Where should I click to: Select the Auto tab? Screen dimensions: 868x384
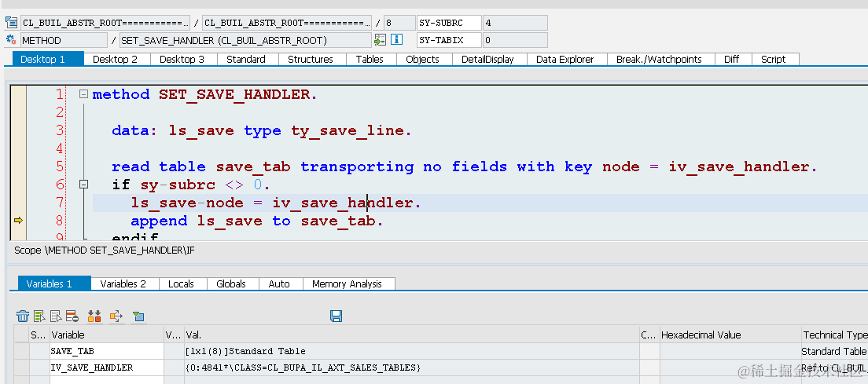point(279,283)
